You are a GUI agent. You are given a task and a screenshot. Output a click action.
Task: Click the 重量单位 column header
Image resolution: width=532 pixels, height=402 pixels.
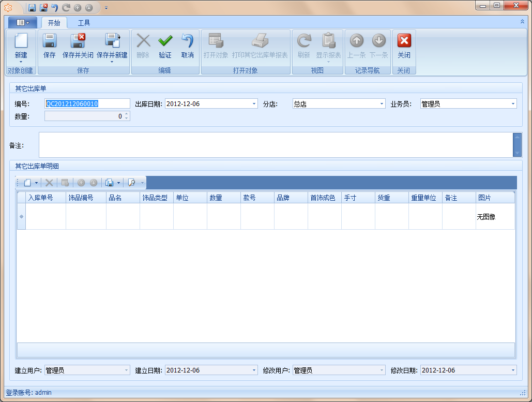point(425,198)
